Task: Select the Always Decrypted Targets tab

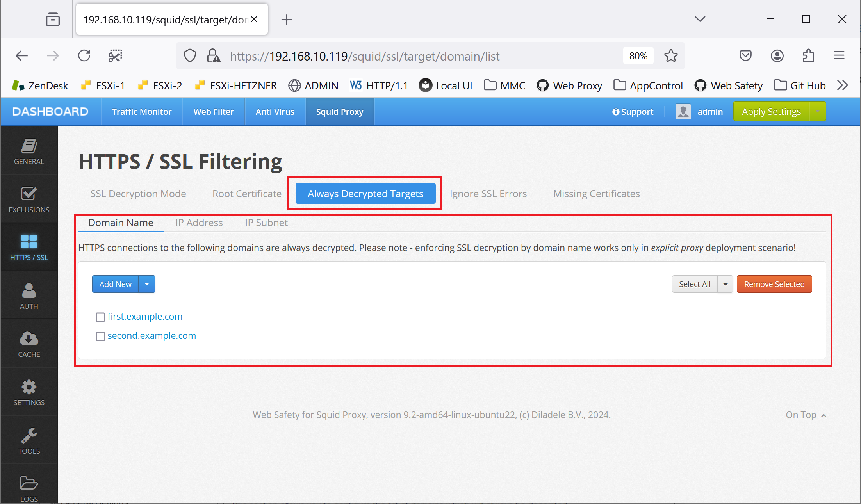Action: coord(365,194)
